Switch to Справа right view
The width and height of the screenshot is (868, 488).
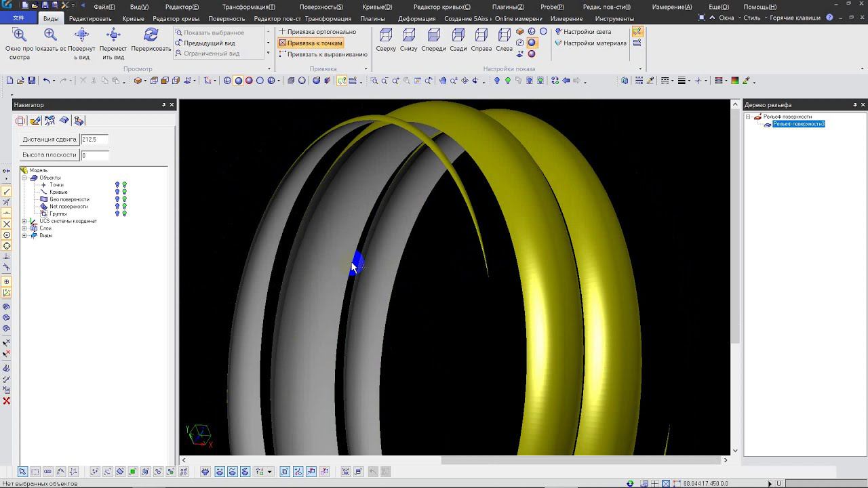coord(481,35)
